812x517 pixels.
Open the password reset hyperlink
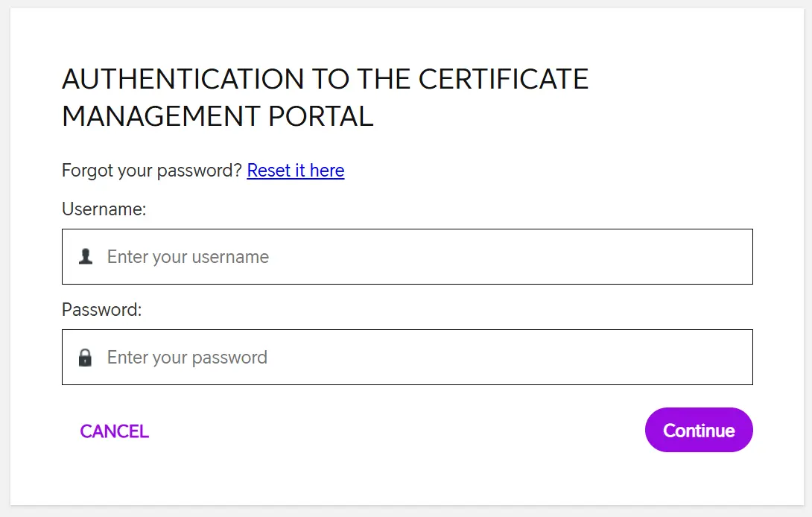(296, 171)
